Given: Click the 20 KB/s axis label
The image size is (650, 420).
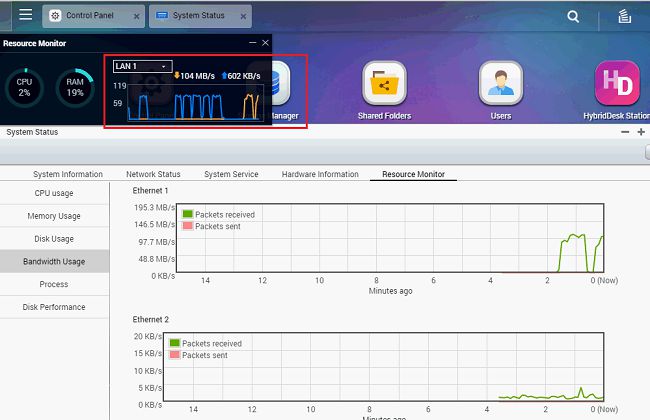Looking at the screenshot, I should (x=148, y=336).
